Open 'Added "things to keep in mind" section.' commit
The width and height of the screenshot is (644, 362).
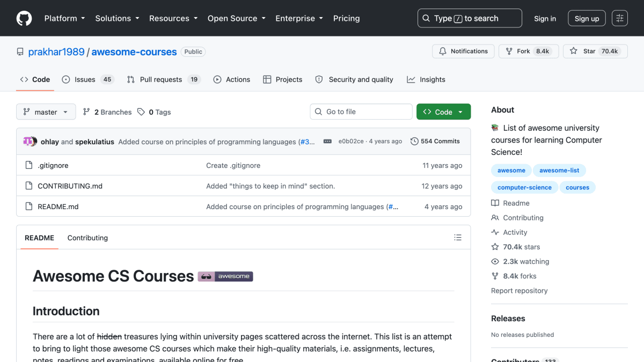click(x=270, y=186)
